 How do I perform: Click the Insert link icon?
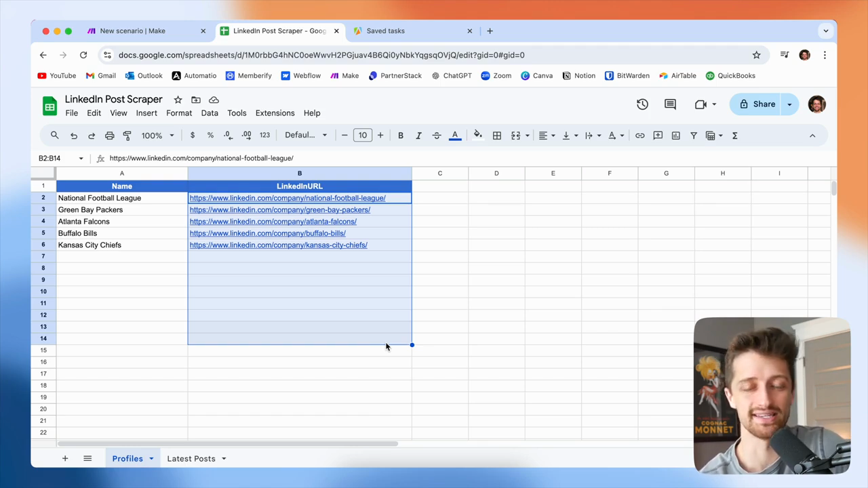[x=640, y=136]
